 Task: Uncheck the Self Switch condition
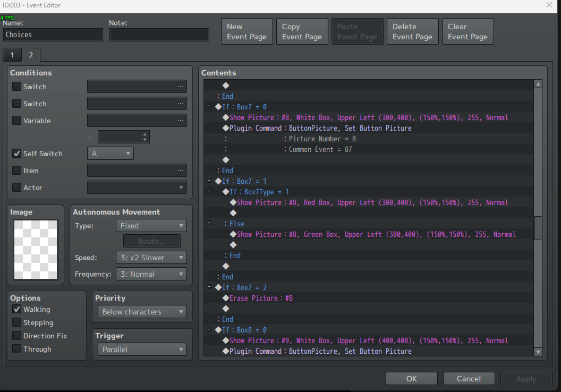16,154
